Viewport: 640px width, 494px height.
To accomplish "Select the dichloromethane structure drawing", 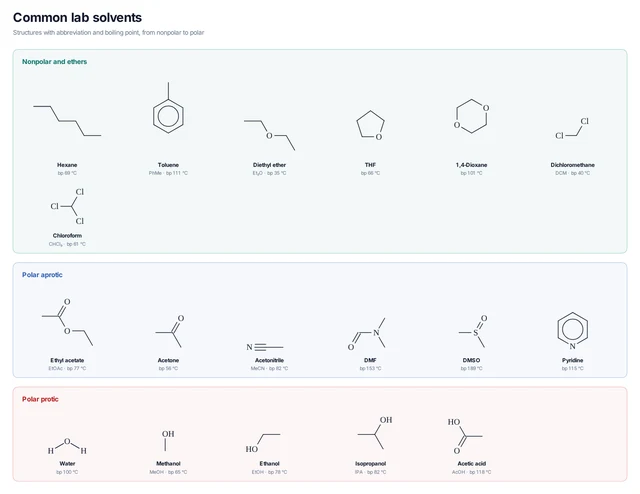I will (572, 128).
